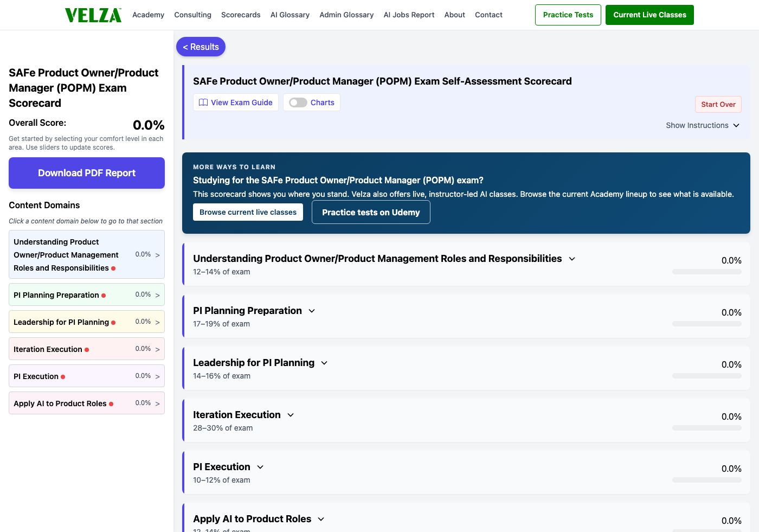The image size is (759, 532).
Task: Click the arrow on Apply AI to Product Roles row
Action: [x=158, y=403]
